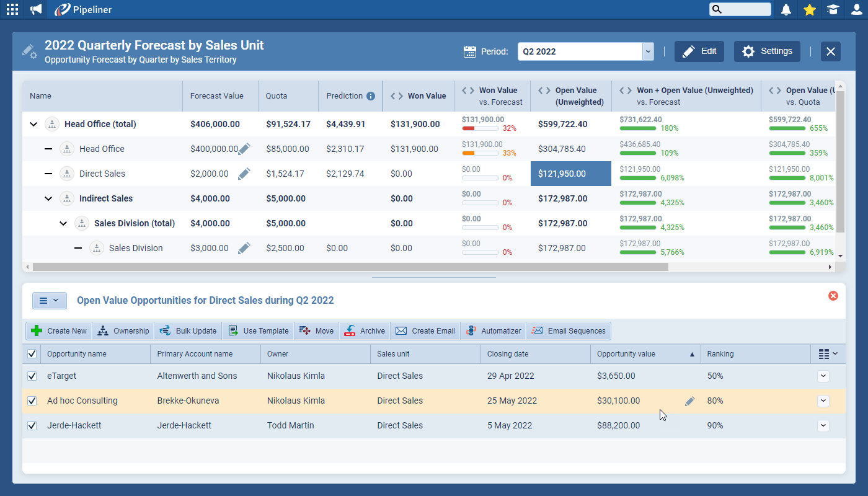Open the Period Q2 2022 dropdown

647,51
